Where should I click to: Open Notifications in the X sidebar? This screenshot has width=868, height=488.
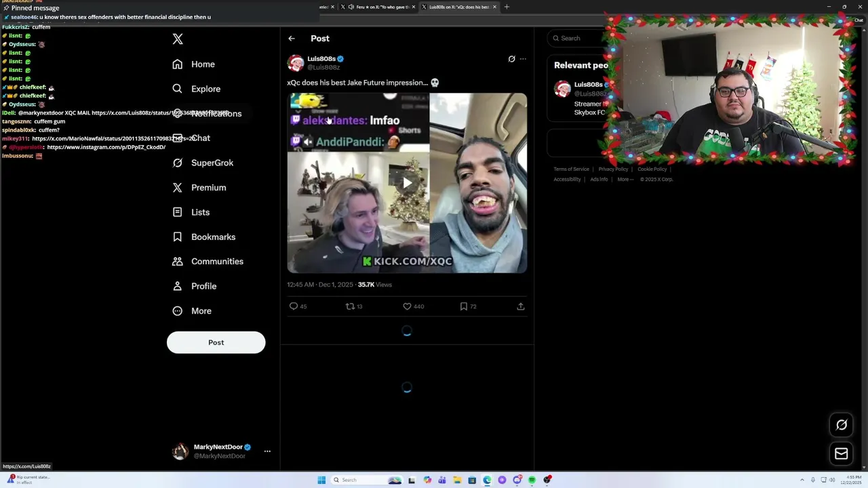click(207, 113)
